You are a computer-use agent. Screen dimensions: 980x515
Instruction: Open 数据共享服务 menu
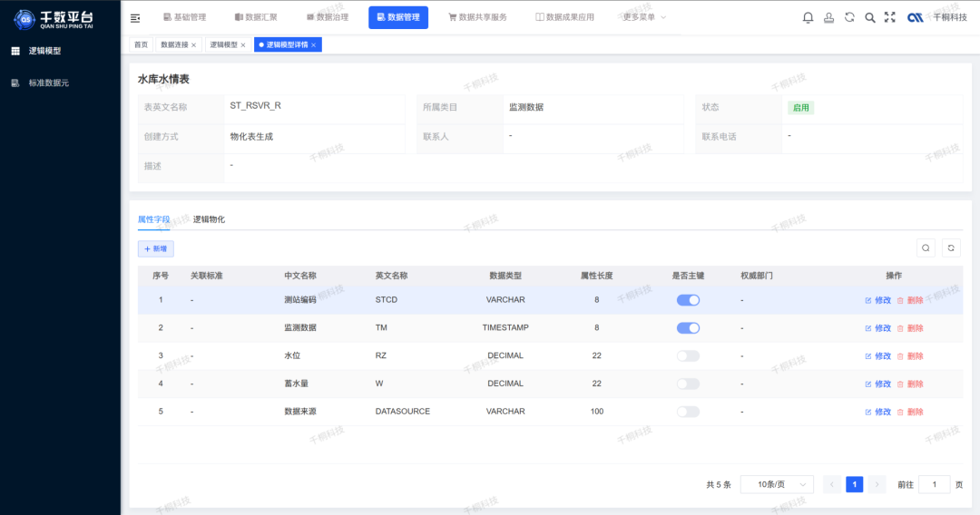pos(477,17)
